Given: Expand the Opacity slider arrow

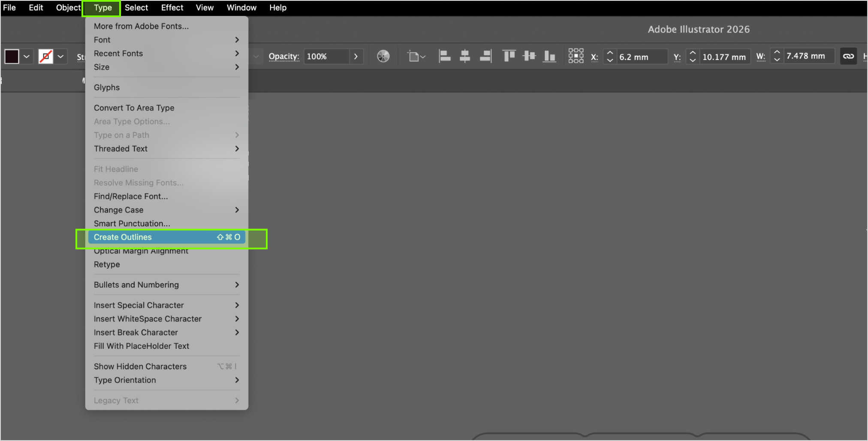Looking at the screenshot, I should [x=356, y=57].
